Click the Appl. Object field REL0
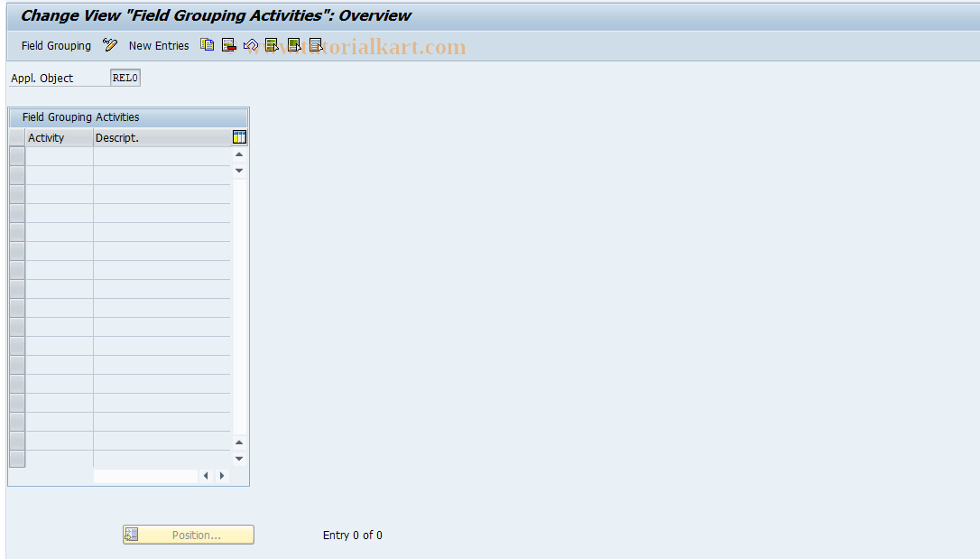 (x=125, y=79)
